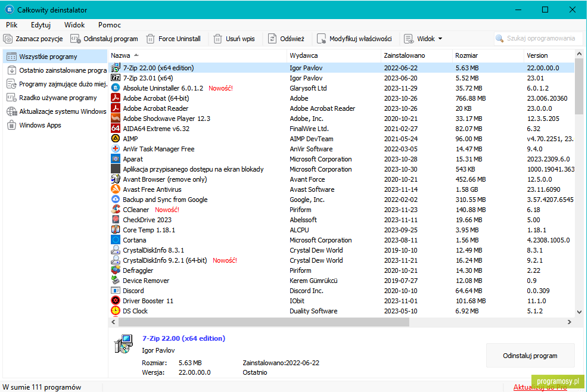This screenshot has width=588, height=392.
Task: Select the Avant Browser (remove only) row
Action: pos(341,179)
